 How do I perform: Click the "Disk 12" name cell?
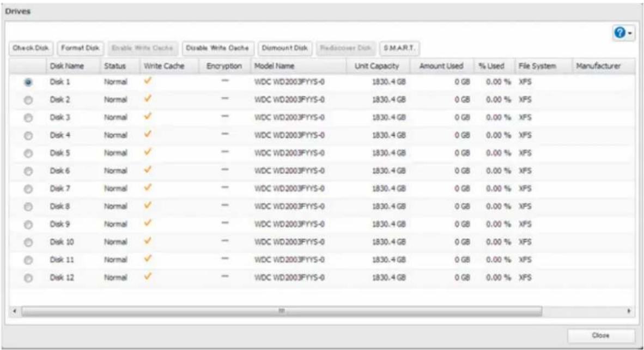(62, 277)
